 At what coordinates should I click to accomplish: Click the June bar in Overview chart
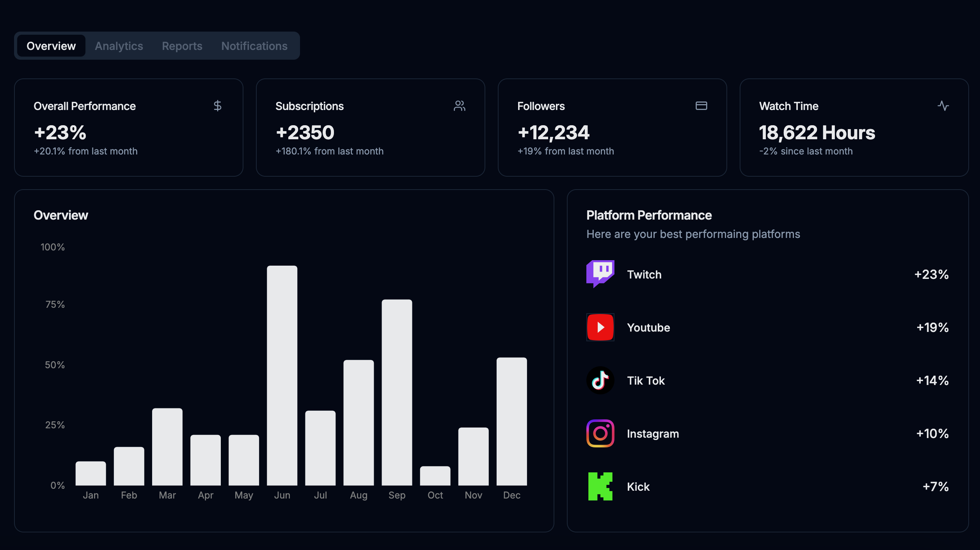[282, 375]
